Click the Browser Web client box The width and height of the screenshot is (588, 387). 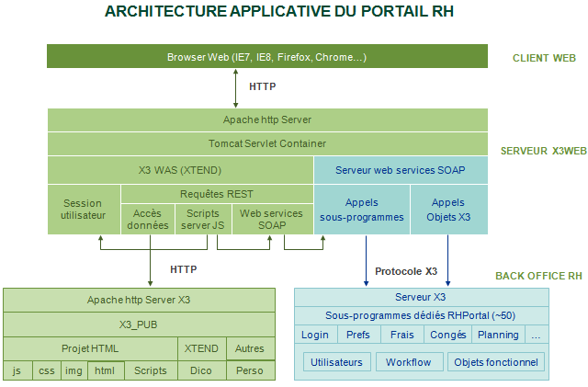[x=266, y=57]
